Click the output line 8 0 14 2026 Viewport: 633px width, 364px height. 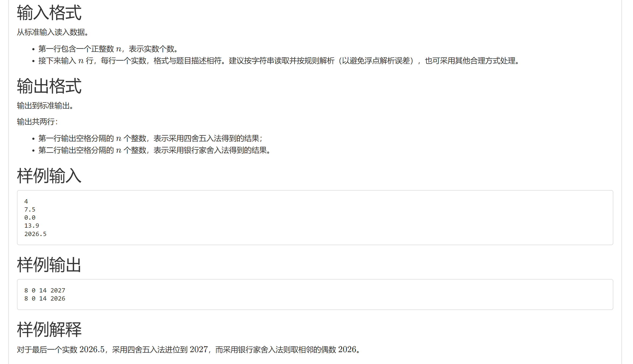tap(45, 298)
